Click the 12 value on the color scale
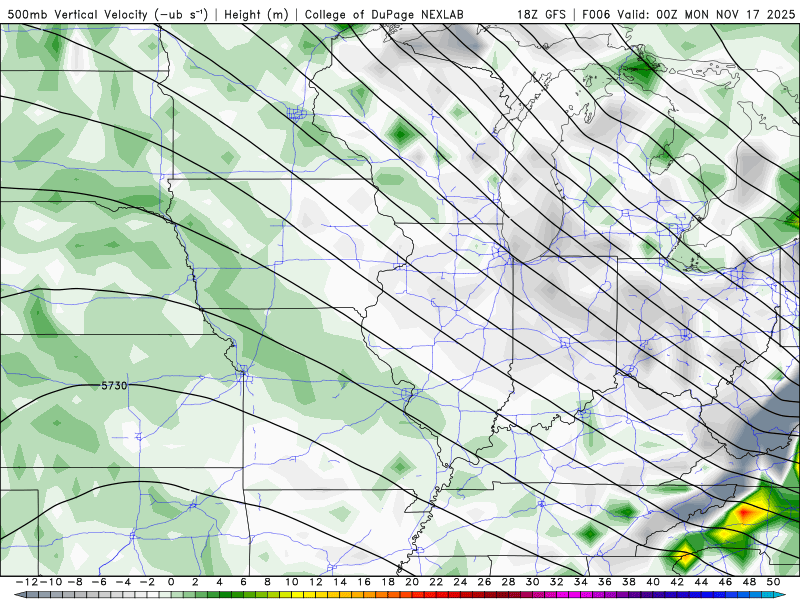Image resolution: width=800 pixels, height=600 pixels. [x=316, y=582]
